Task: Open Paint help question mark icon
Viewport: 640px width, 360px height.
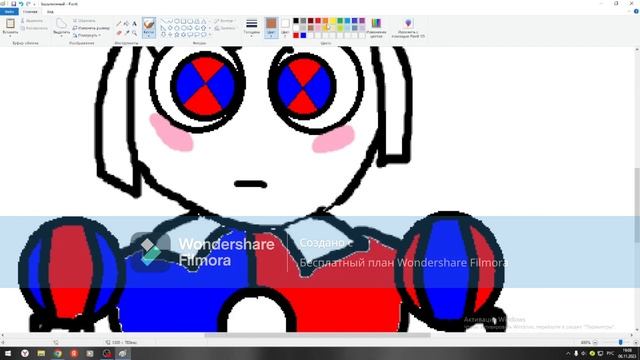Action: click(636, 11)
